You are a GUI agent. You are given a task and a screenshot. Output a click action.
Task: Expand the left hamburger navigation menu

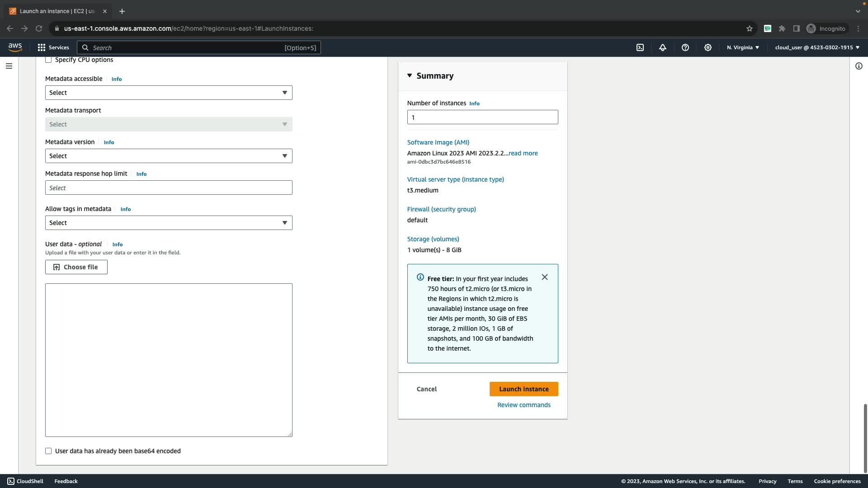pyautogui.click(x=9, y=66)
